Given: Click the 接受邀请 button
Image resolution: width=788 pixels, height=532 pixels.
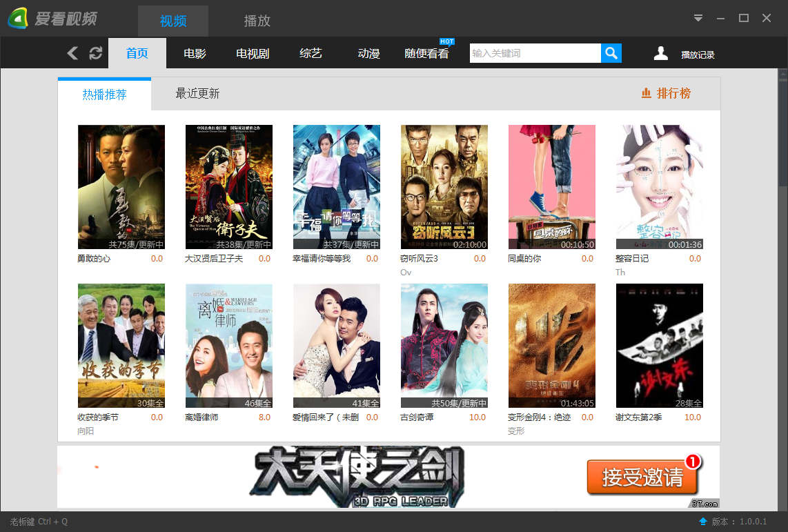Looking at the screenshot, I should (x=642, y=477).
